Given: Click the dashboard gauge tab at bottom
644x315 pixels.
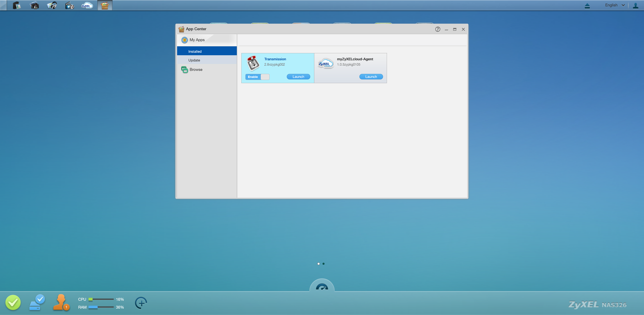Looking at the screenshot, I should pyautogui.click(x=322, y=285).
